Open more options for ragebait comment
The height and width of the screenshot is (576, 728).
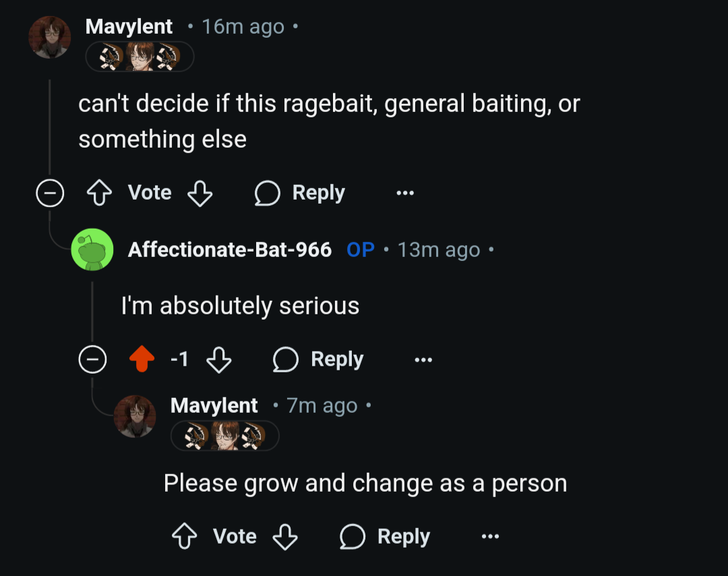405,194
